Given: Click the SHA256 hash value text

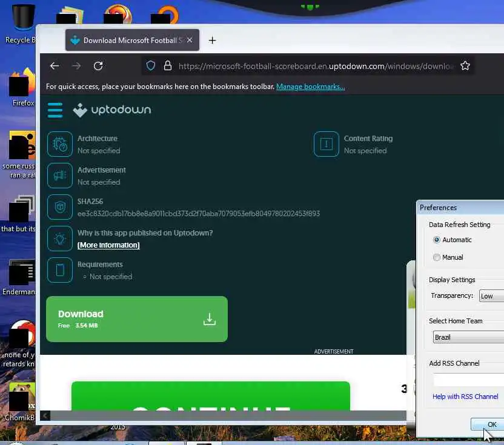Looking at the screenshot, I should 199,214.
